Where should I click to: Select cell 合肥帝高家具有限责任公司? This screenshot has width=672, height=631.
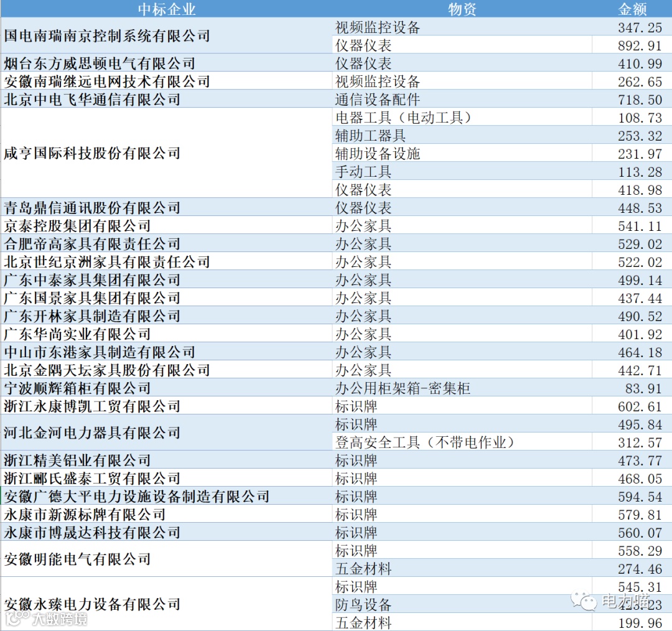tap(166, 243)
